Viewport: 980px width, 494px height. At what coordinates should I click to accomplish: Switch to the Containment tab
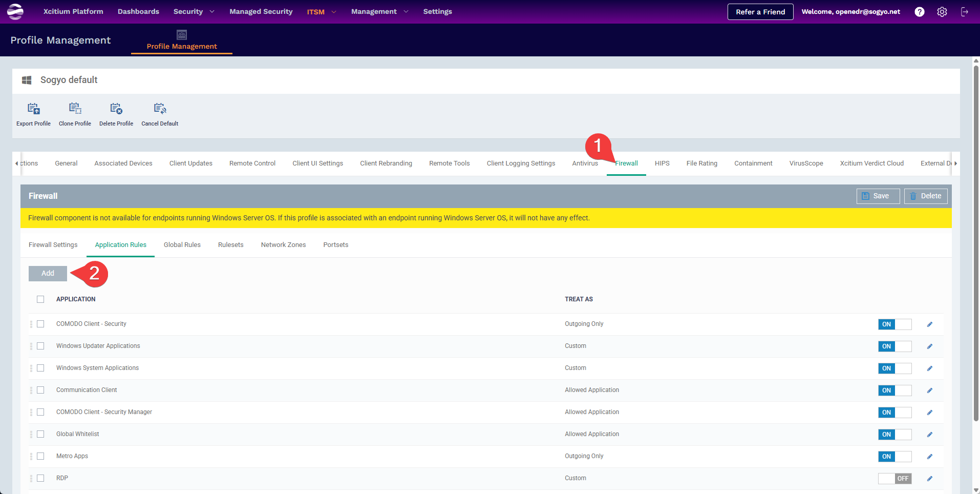click(x=753, y=163)
